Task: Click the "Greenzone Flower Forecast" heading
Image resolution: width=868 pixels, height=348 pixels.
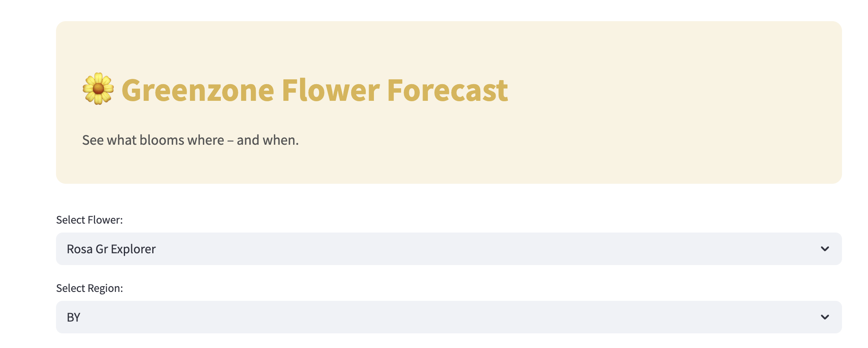Action: tap(315, 90)
